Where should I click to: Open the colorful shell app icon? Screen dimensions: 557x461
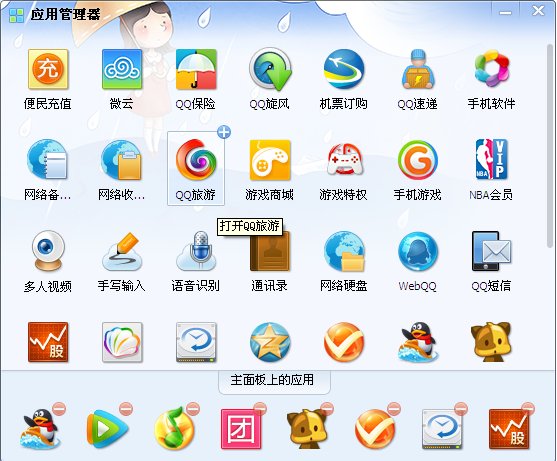click(122, 342)
